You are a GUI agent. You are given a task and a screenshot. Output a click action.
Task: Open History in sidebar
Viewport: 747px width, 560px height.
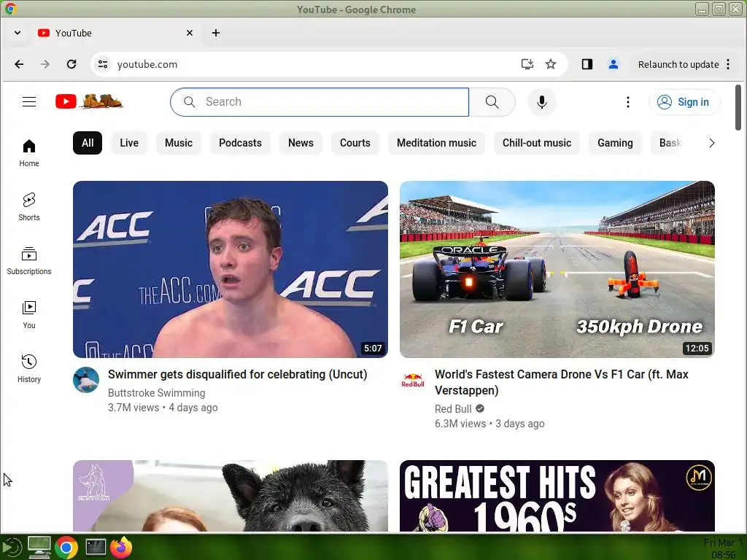tap(29, 368)
